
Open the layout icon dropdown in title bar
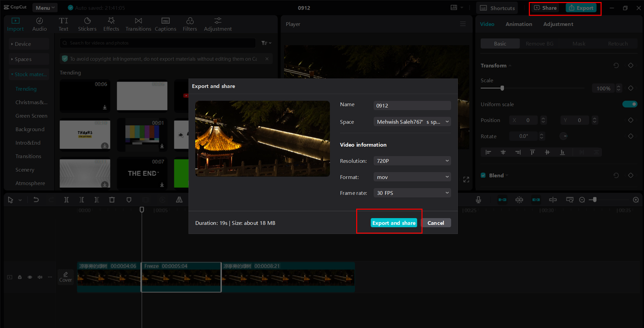(x=457, y=8)
